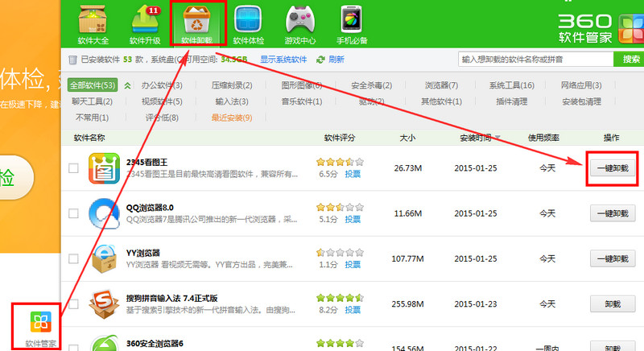Click the refresh arrows icon beside 刷新
The image size is (644, 351).
tap(320, 60)
